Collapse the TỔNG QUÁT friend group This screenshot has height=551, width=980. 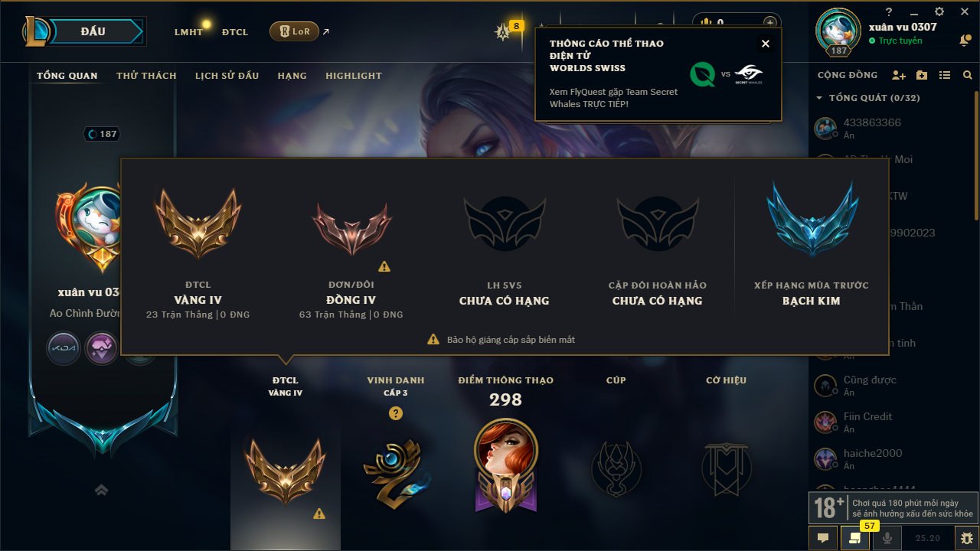[x=819, y=98]
